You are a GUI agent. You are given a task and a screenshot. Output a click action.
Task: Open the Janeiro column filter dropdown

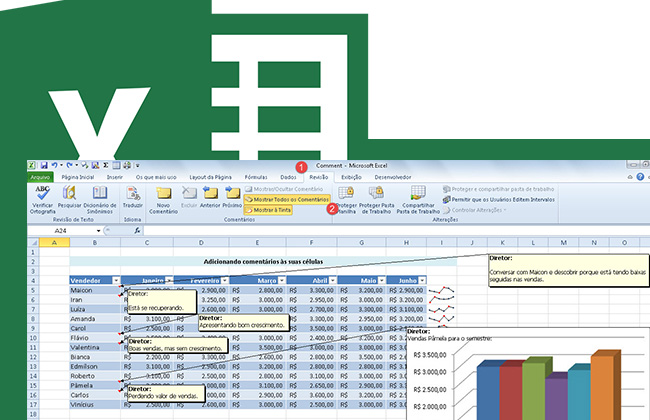coord(169,280)
